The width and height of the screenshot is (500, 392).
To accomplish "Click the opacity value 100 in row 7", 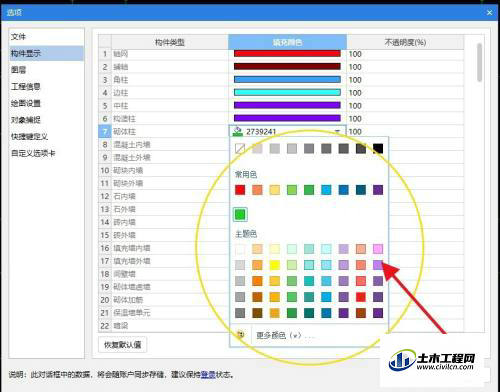I will click(x=355, y=132).
